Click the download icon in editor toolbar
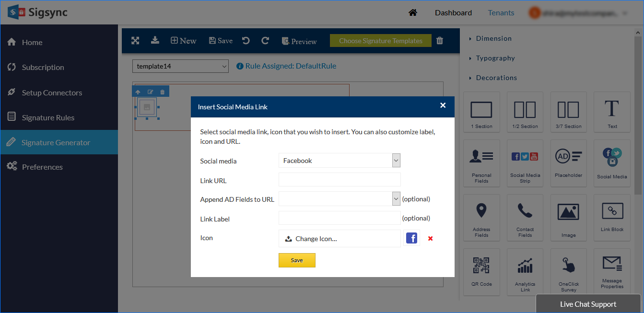This screenshot has width=644, height=313. [x=155, y=40]
